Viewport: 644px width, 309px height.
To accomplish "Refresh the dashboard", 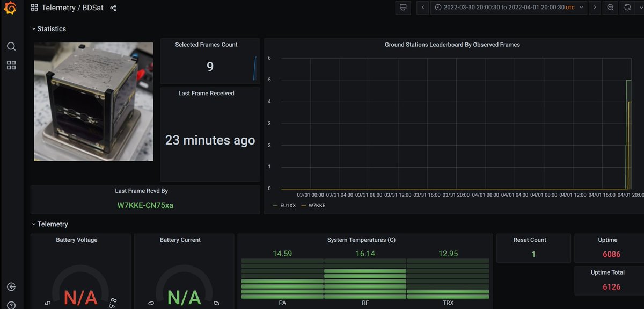I will (x=627, y=8).
